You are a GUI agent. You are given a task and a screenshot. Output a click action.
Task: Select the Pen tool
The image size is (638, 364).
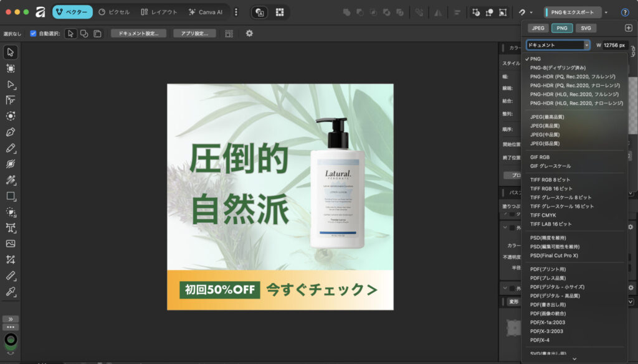pyautogui.click(x=11, y=132)
